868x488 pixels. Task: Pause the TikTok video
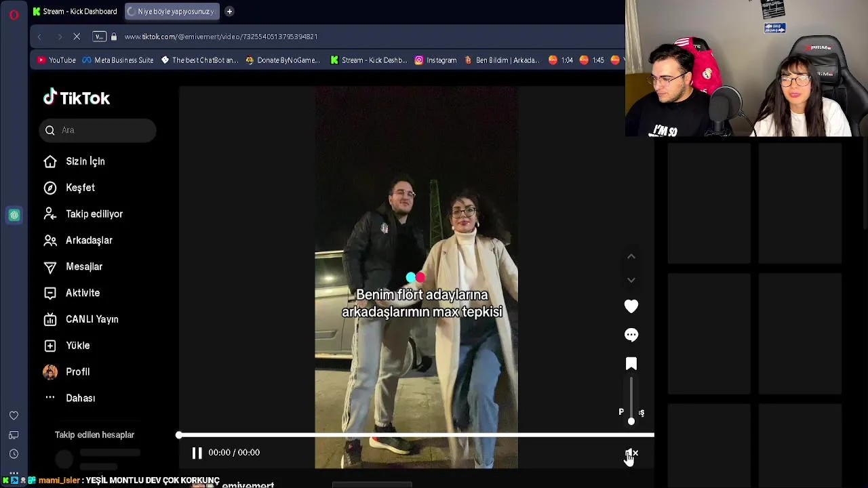click(197, 453)
